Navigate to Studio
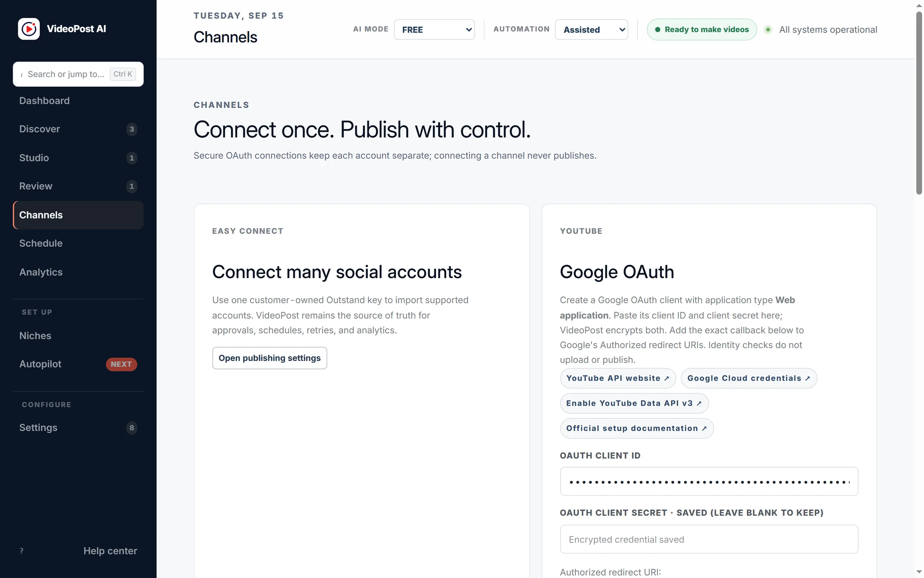 78,158
